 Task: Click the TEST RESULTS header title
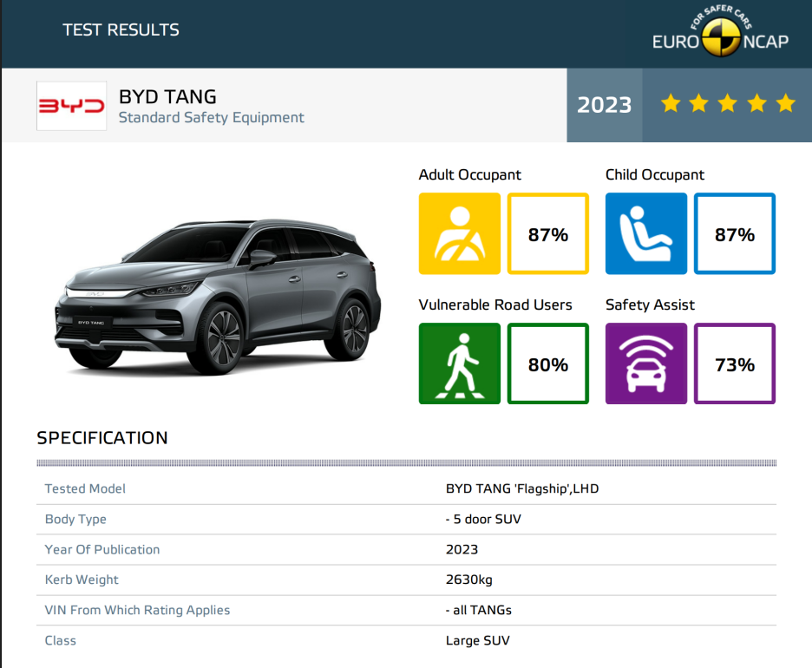121,30
